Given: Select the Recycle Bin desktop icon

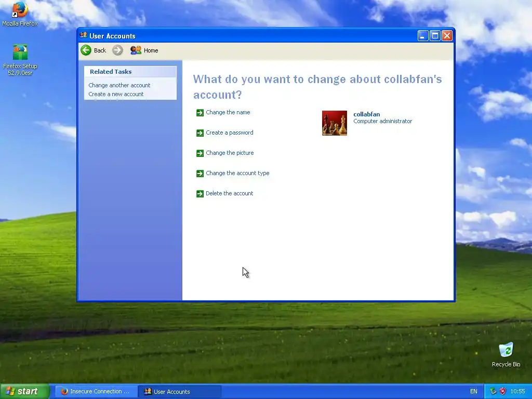Looking at the screenshot, I should [506, 350].
